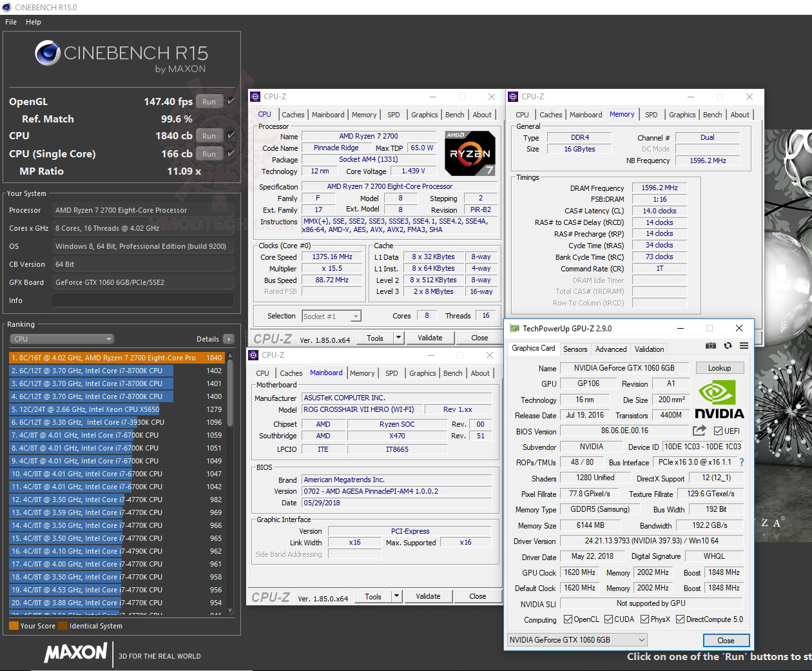Run the CPU benchmark in Cinebench

pos(209,135)
